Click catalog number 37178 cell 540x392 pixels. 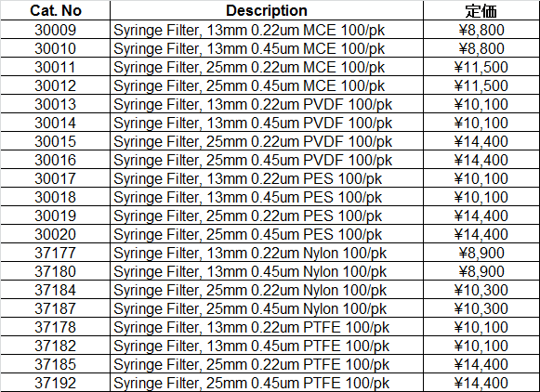[56, 327]
